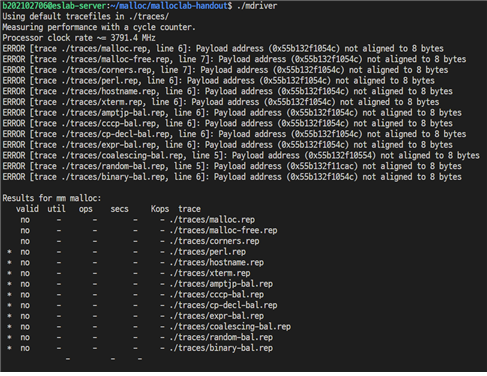Viewport: 487px width, 376px height.
Task: Click results row ./traces/cccp-bal.rep
Action: 135,294
